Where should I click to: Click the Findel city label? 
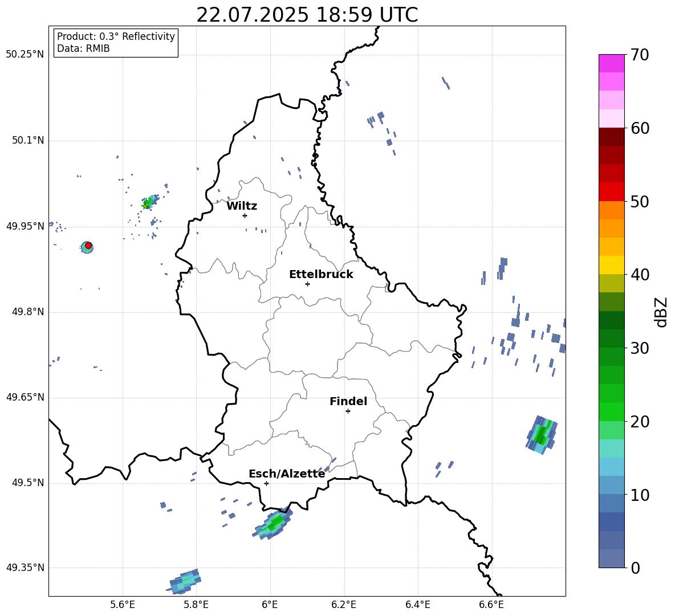[348, 401]
